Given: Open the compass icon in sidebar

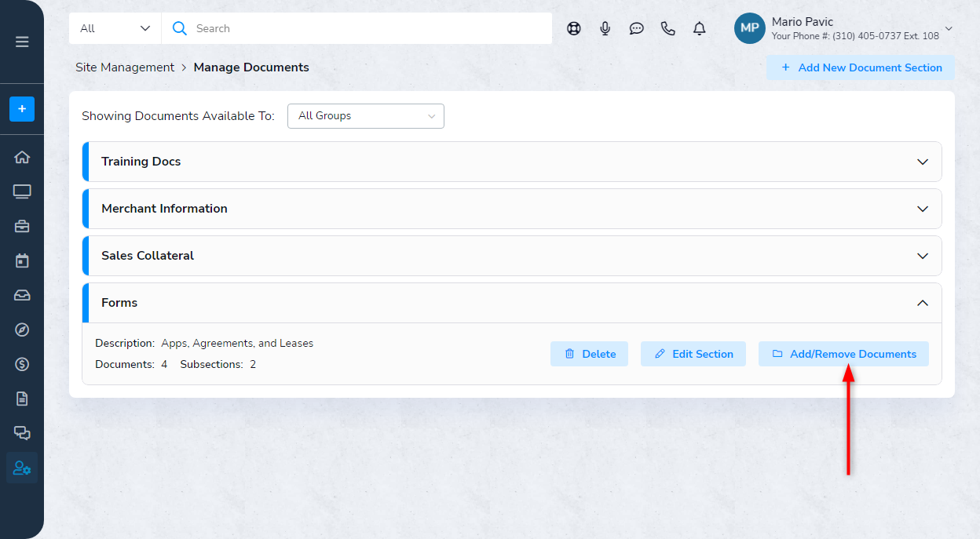Looking at the screenshot, I should (22, 330).
